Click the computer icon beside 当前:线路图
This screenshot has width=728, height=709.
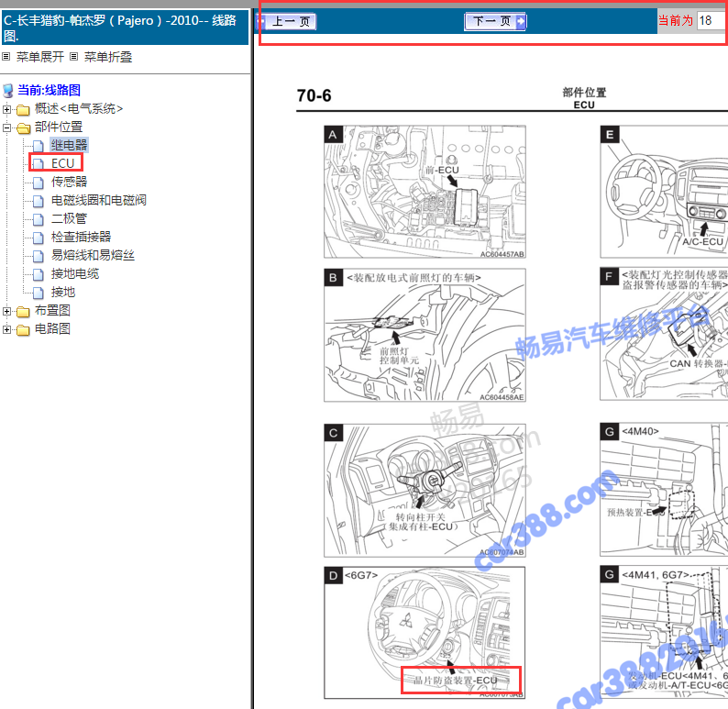point(8,91)
